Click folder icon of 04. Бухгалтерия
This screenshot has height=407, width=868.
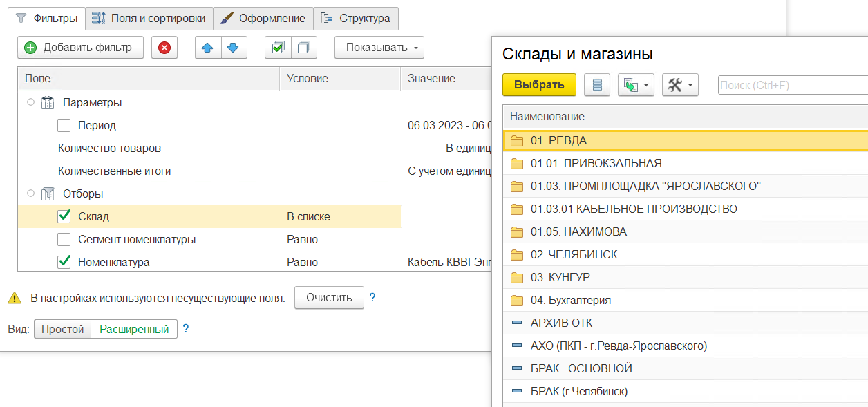(x=516, y=300)
